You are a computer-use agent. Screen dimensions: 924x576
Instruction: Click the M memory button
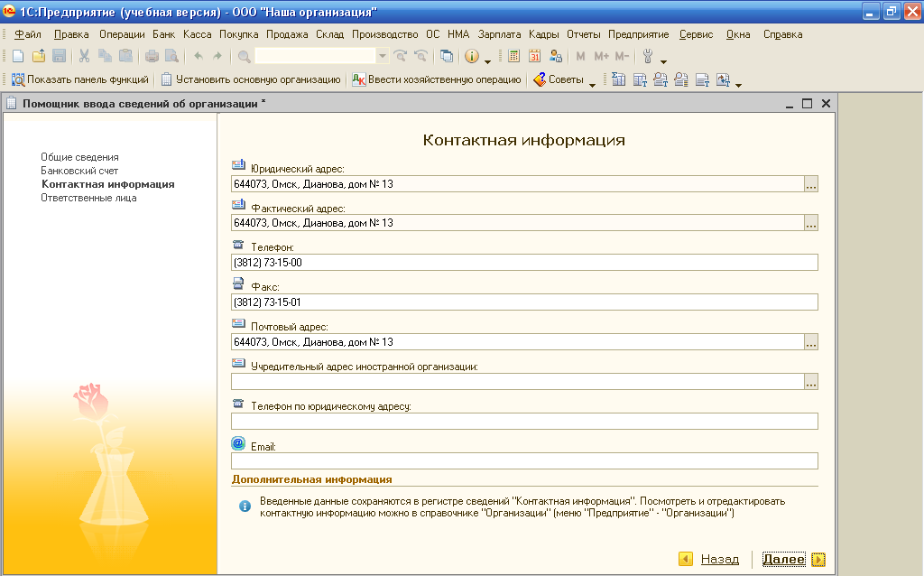pos(580,56)
